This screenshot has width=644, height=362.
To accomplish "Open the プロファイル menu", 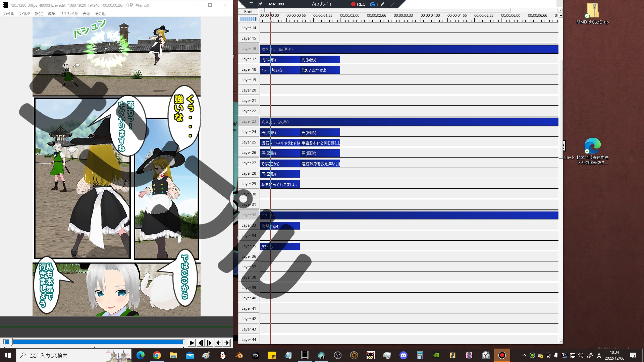I will (x=69, y=14).
